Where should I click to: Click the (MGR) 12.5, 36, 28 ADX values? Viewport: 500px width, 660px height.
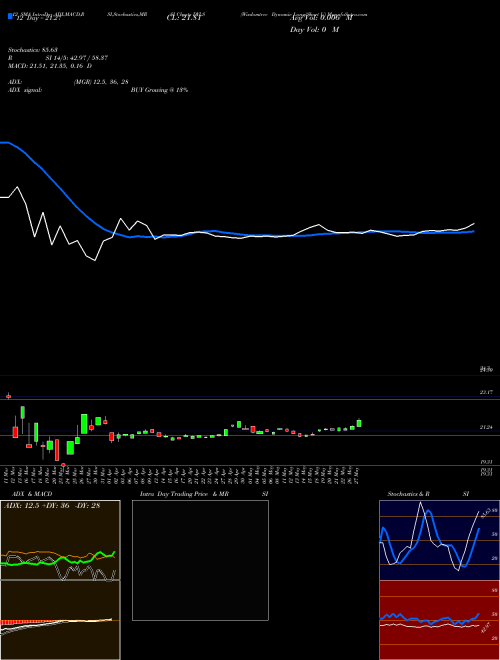click(x=101, y=82)
